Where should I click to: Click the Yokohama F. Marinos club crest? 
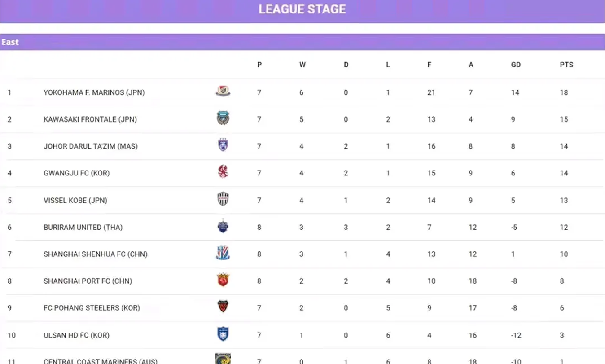click(223, 92)
